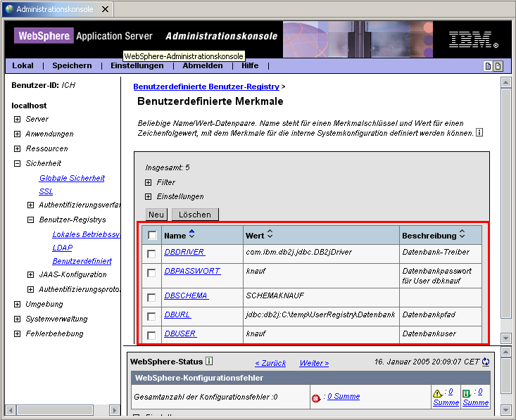Expand the Ressourcen tree node
This screenshot has width=516, height=420.
tap(17, 148)
